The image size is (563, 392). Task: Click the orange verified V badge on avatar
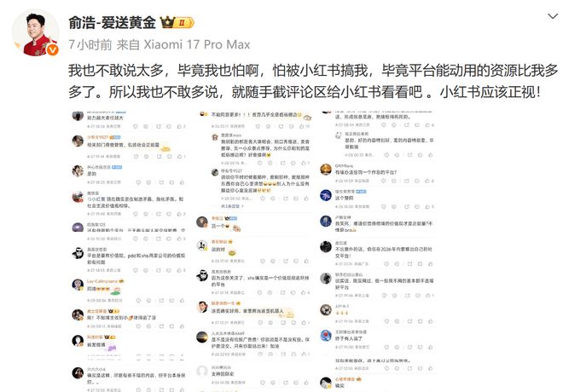(x=52, y=49)
